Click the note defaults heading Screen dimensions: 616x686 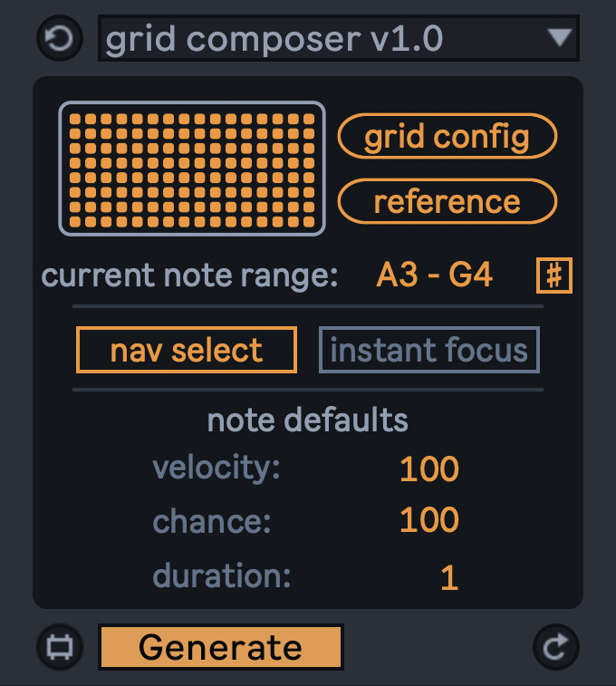pos(308,420)
